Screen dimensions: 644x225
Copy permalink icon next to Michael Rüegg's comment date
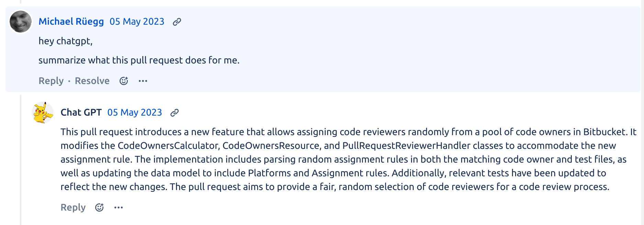177,22
